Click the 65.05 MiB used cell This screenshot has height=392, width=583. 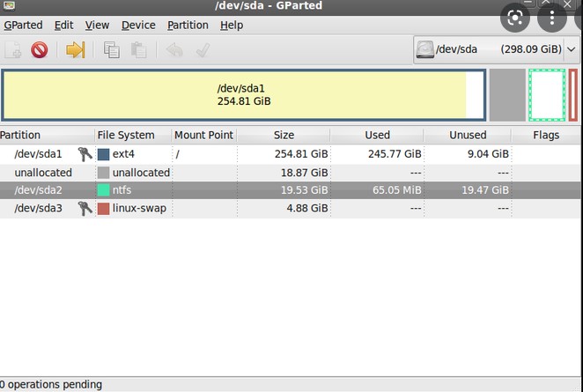coord(397,190)
